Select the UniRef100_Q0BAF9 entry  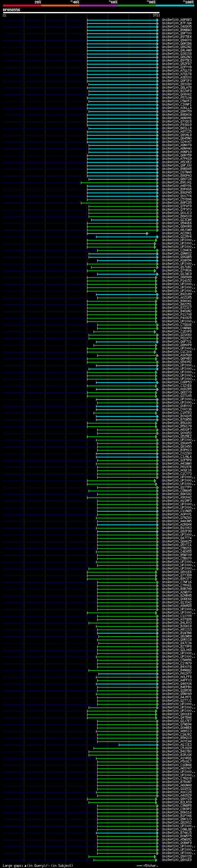(x=176, y=843)
